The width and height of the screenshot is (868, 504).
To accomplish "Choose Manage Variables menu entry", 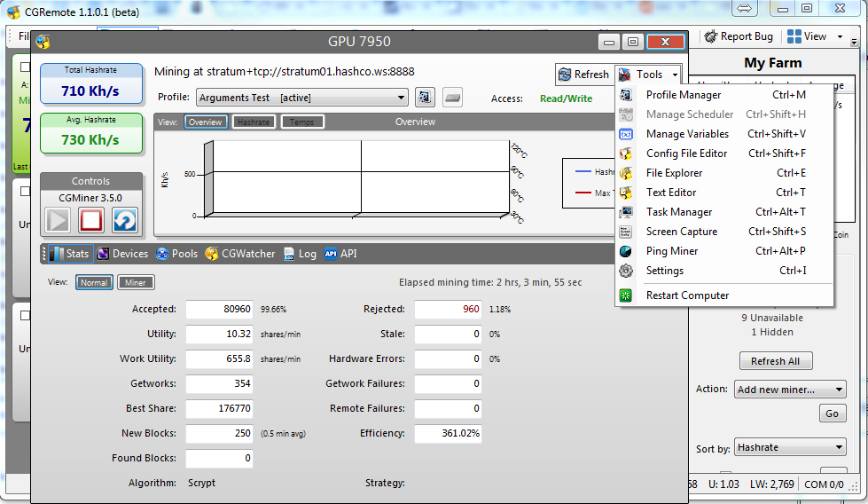I will tap(724, 134).
